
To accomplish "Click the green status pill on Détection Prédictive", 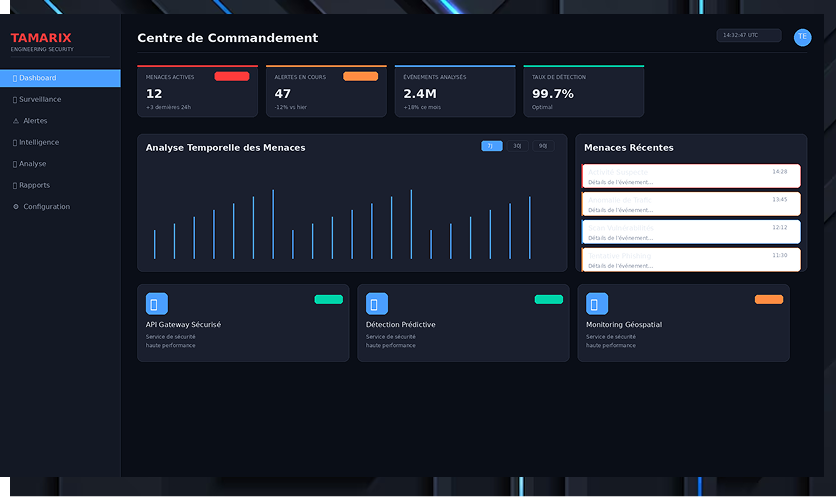I will point(548,299).
